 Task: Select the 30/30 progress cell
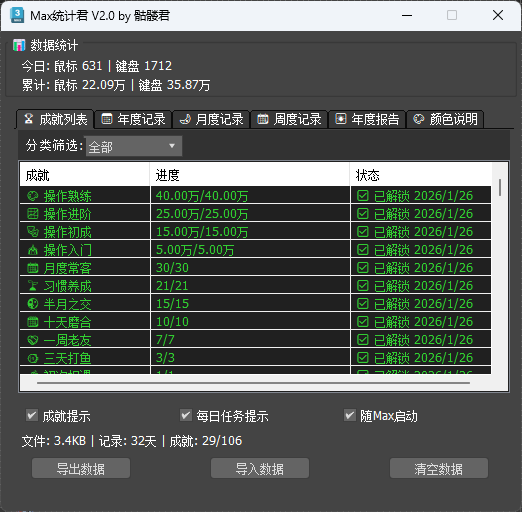250,268
